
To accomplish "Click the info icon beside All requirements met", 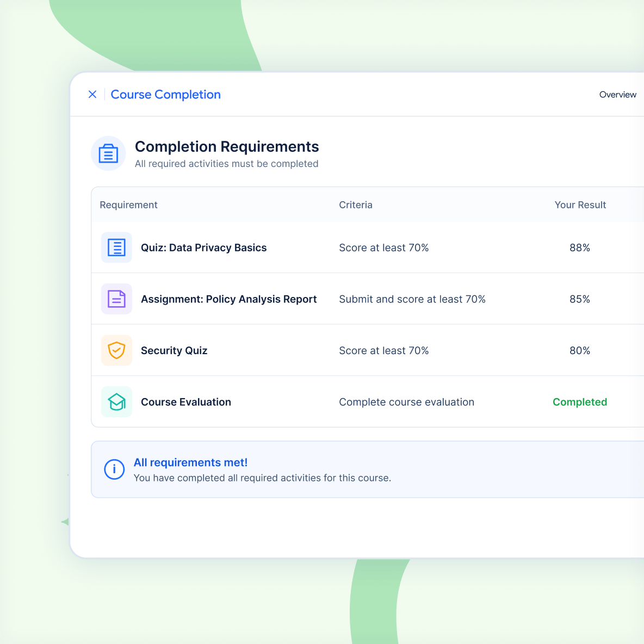I will [114, 469].
